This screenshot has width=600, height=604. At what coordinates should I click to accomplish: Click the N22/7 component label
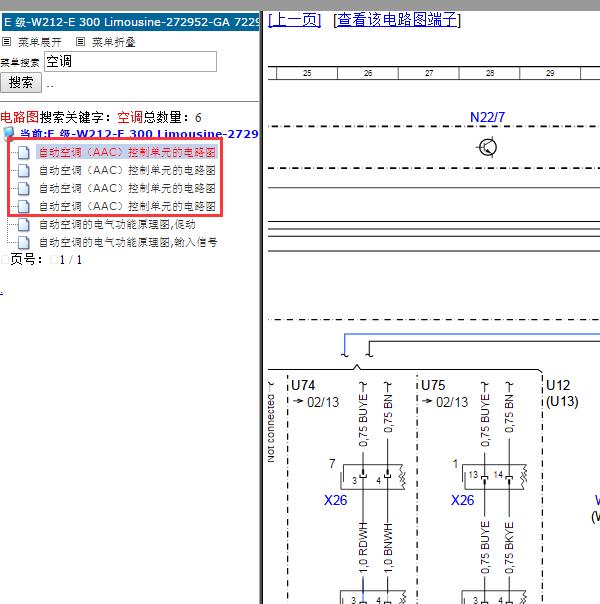point(487,117)
